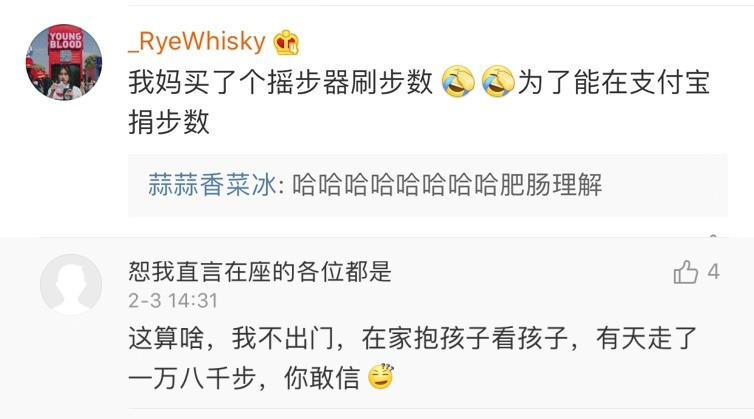Screen dimensions: 754x419
Task: Click the 哈哈哈 laughter text in the reply
Action: pos(395,185)
